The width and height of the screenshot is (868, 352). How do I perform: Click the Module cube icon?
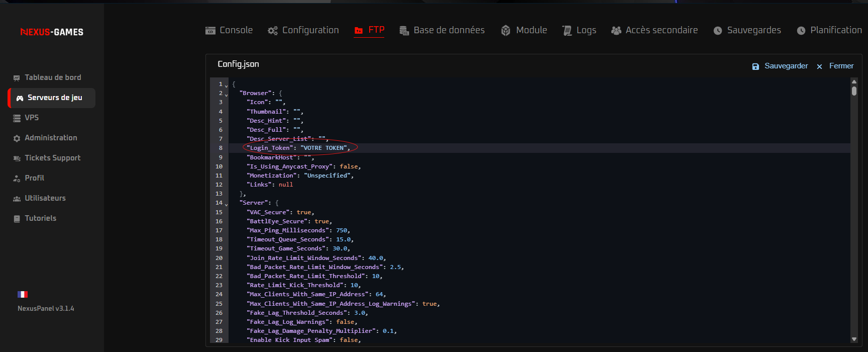pyautogui.click(x=506, y=31)
